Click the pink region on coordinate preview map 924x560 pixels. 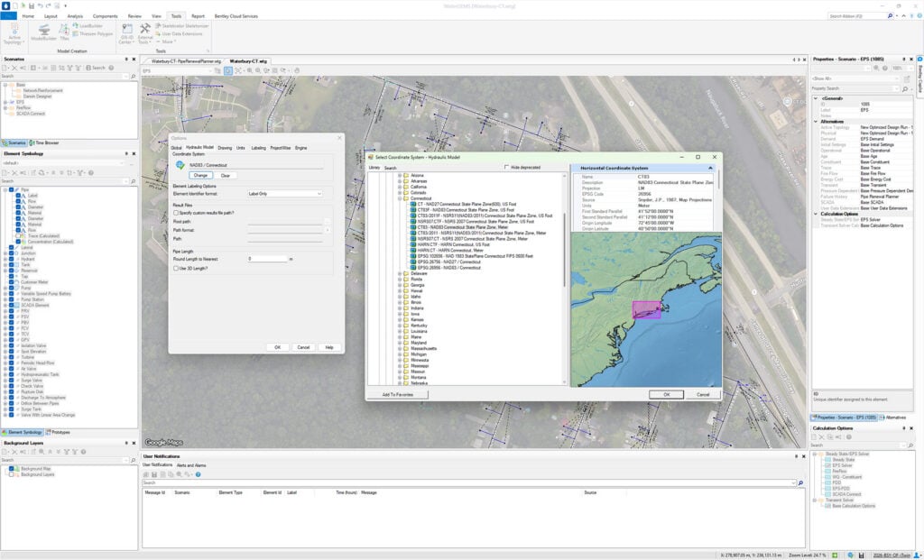646,309
